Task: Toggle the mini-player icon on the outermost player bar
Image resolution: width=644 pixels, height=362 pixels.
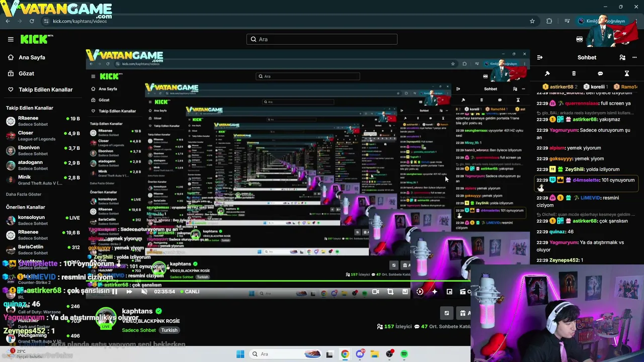Action: pos(449,292)
